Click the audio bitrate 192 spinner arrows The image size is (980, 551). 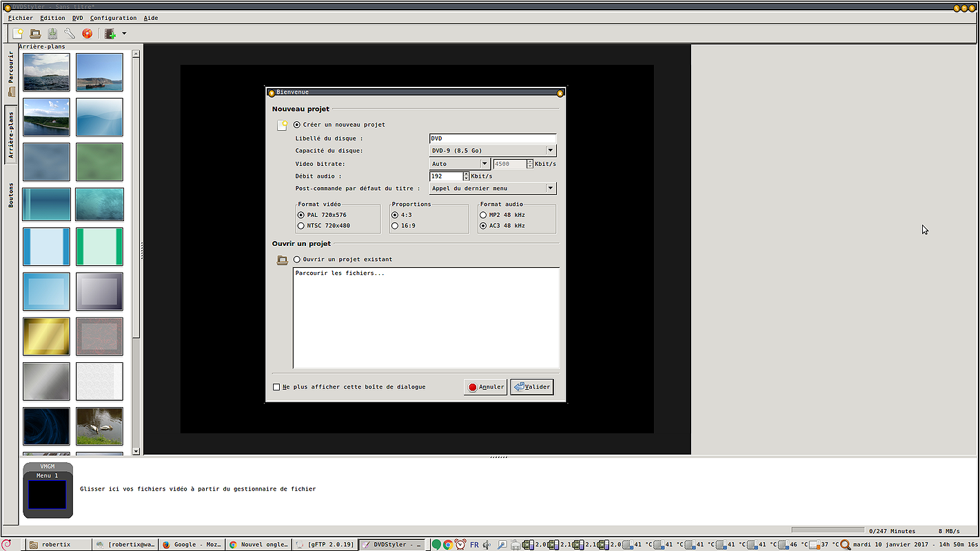(466, 176)
